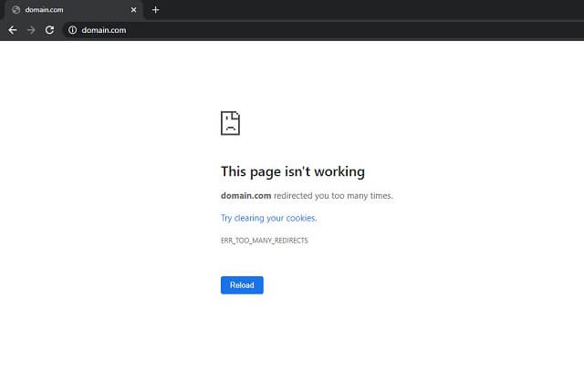Reload page with the toolbar refresh icon
The image size is (584, 392).
49,30
